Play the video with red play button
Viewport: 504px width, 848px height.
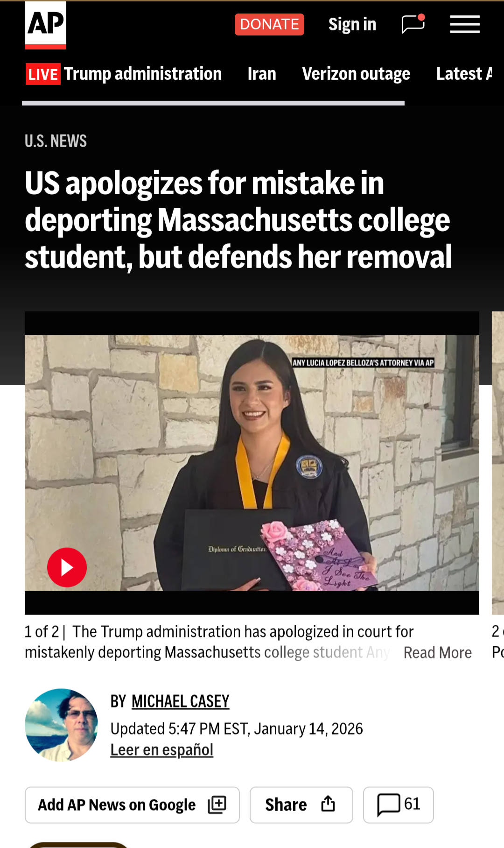[67, 567]
